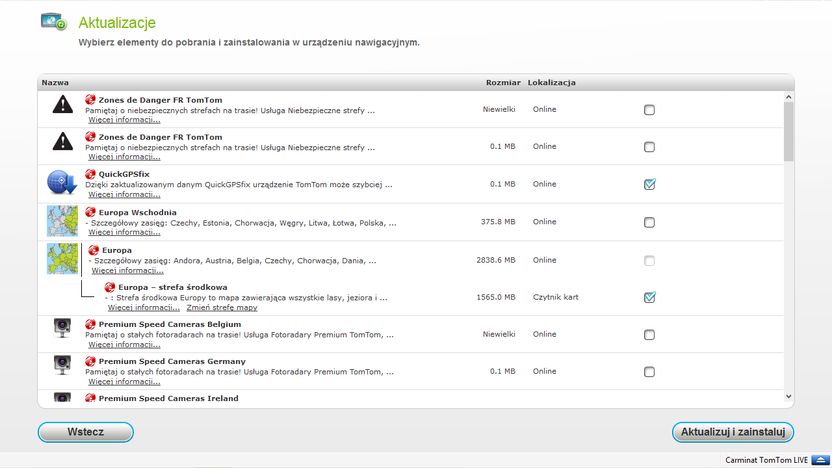832x468 pixels.
Task: Open Więcej informacji for Premium Speed Cameras Belgium
Action: tap(124, 345)
